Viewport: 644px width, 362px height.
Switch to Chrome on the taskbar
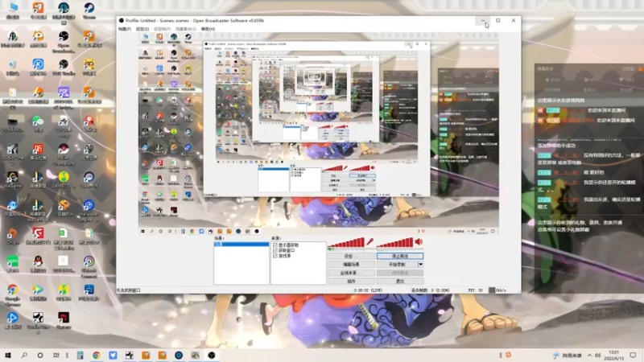point(96,355)
